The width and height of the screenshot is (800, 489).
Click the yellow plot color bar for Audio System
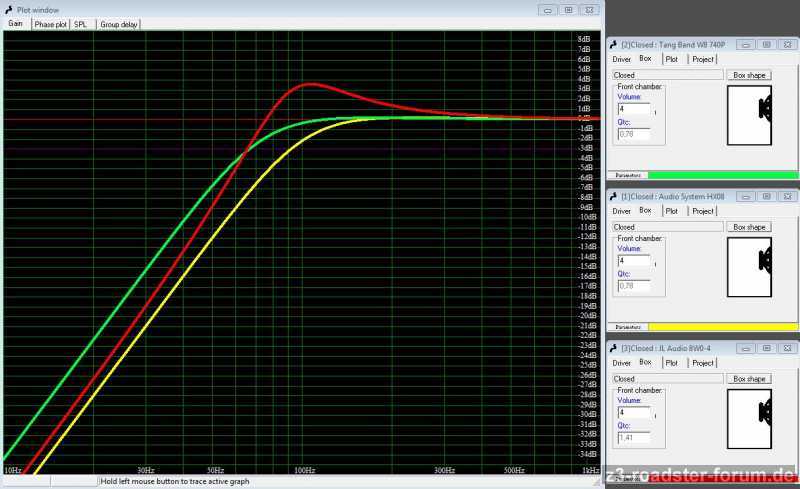720,327
